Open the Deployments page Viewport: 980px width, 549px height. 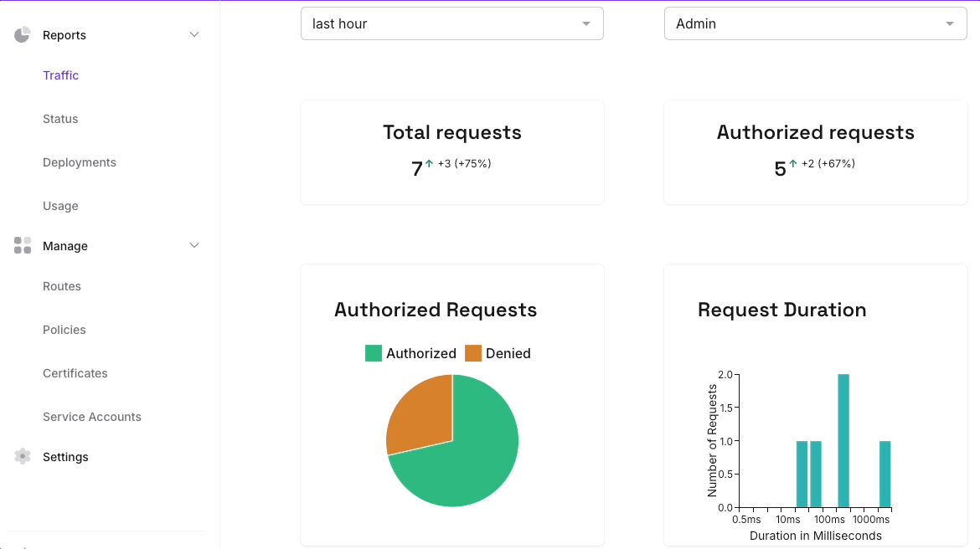click(x=80, y=162)
